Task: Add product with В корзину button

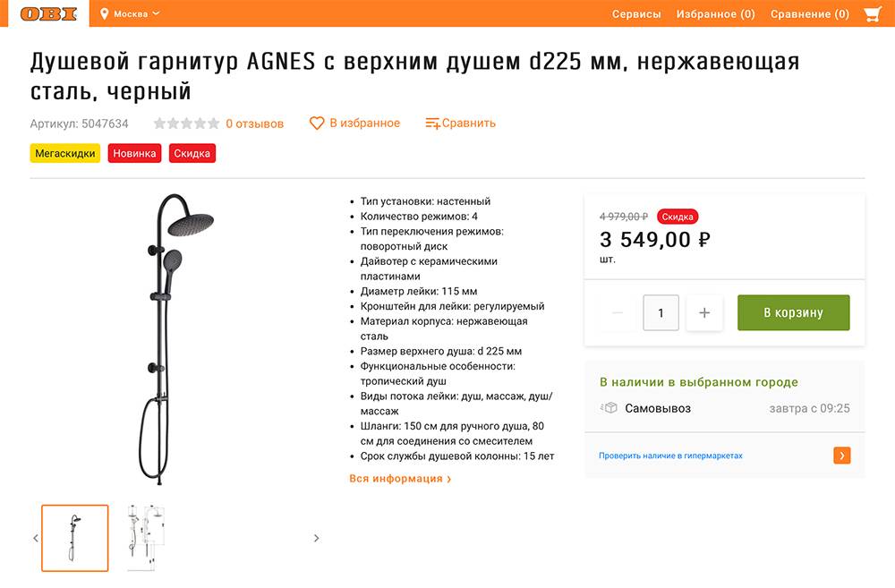Action: [x=793, y=312]
